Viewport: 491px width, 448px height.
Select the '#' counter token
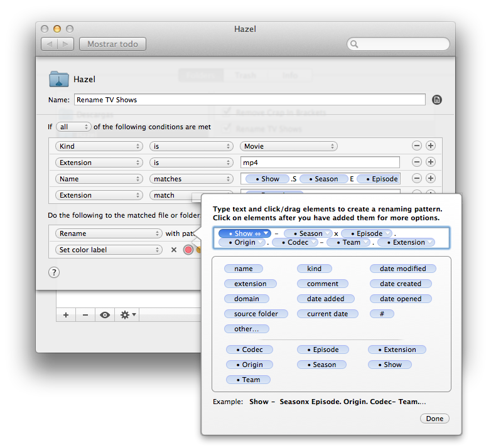pos(382,314)
